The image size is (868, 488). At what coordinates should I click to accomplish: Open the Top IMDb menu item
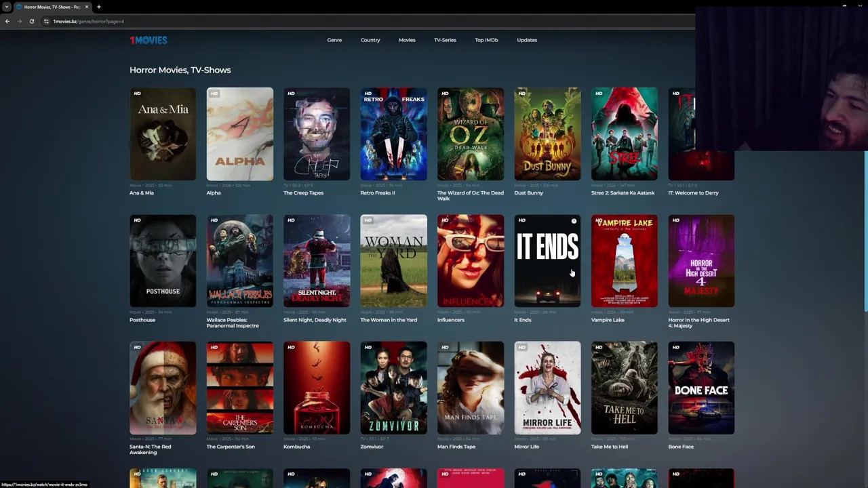coord(486,40)
